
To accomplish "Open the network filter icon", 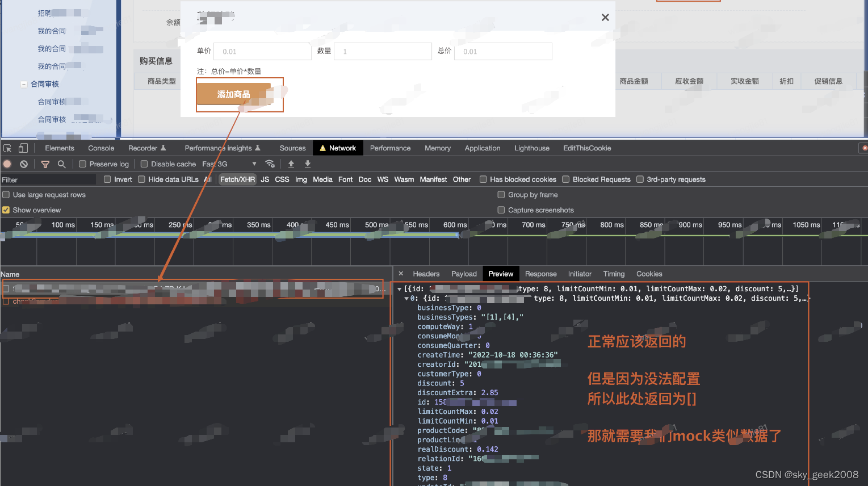I will click(x=45, y=164).
